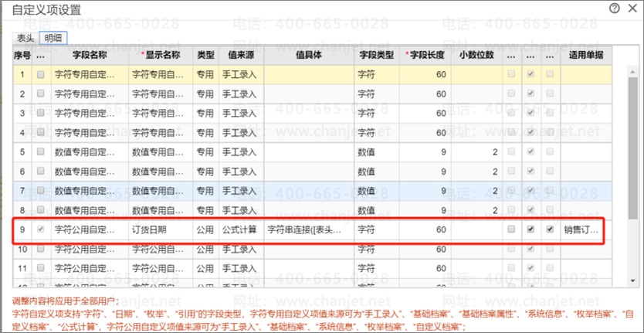Image resolution: width=644 pixels, height=333 pixels.
Task: Click the 显示名称 column header
Action: point(161,55)
